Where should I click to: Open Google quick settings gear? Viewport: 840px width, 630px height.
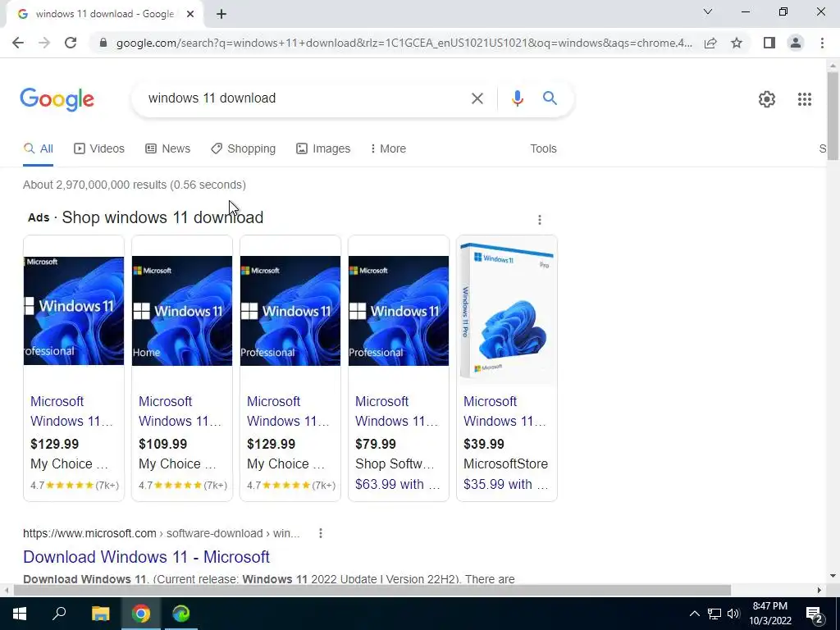coord(767,99)
